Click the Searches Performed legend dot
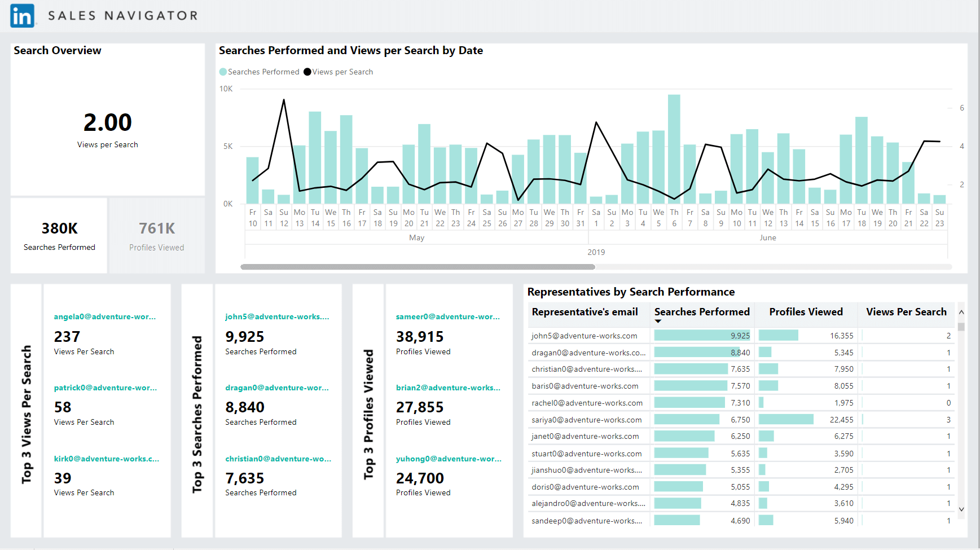Viewport: 980px width, 550px height. (223, 72)
